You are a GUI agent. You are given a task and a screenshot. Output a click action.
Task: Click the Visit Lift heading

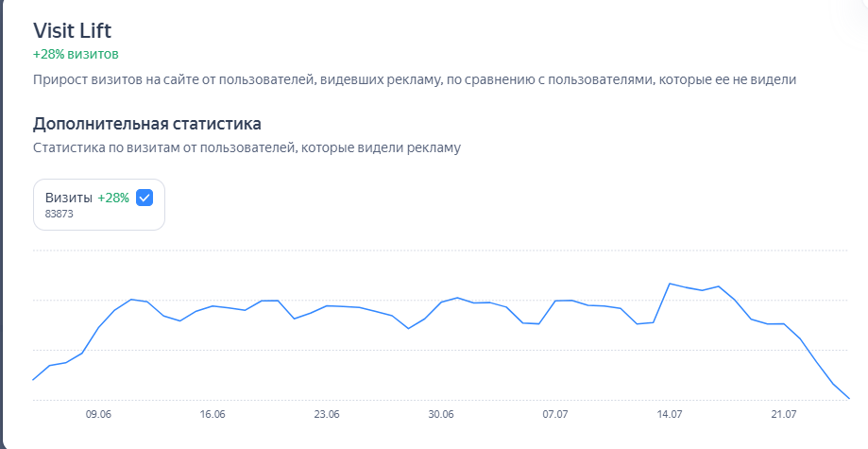(72, 30)
